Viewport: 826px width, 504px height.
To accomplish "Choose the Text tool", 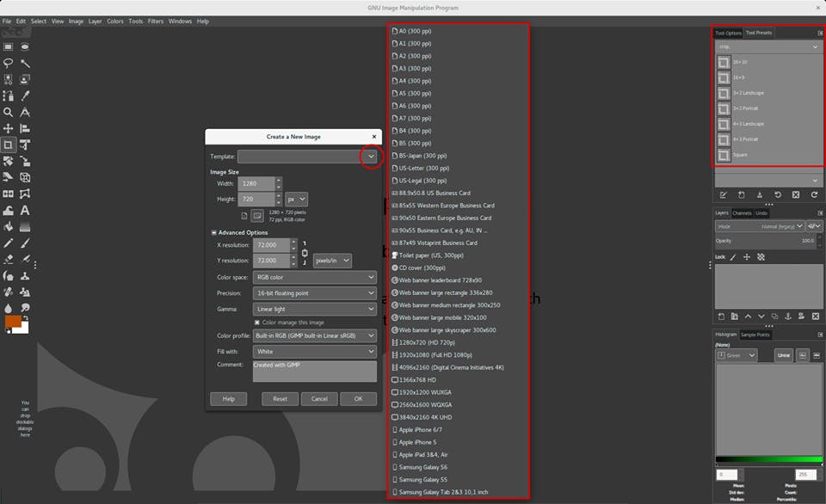I will [x=24, y=211].
